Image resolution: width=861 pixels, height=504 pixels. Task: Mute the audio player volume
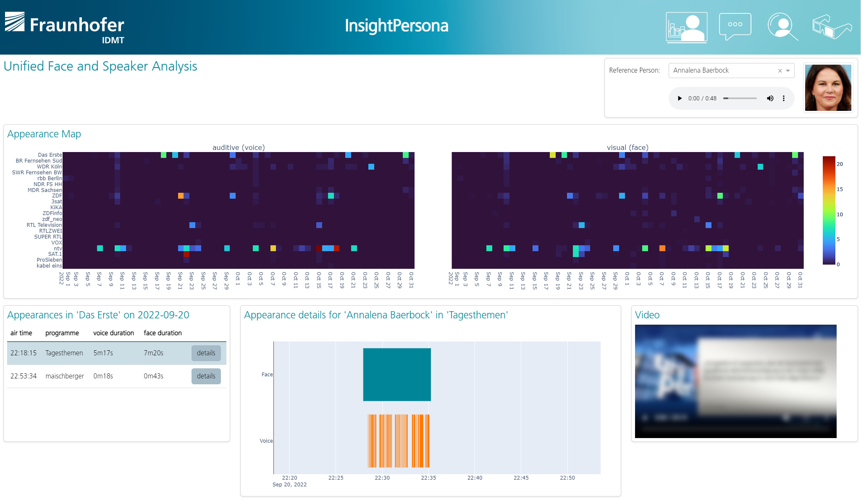coord(770,98)
